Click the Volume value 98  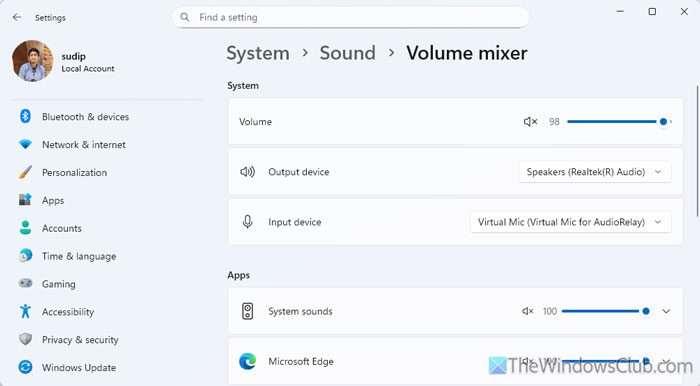[x=554, y=122]
